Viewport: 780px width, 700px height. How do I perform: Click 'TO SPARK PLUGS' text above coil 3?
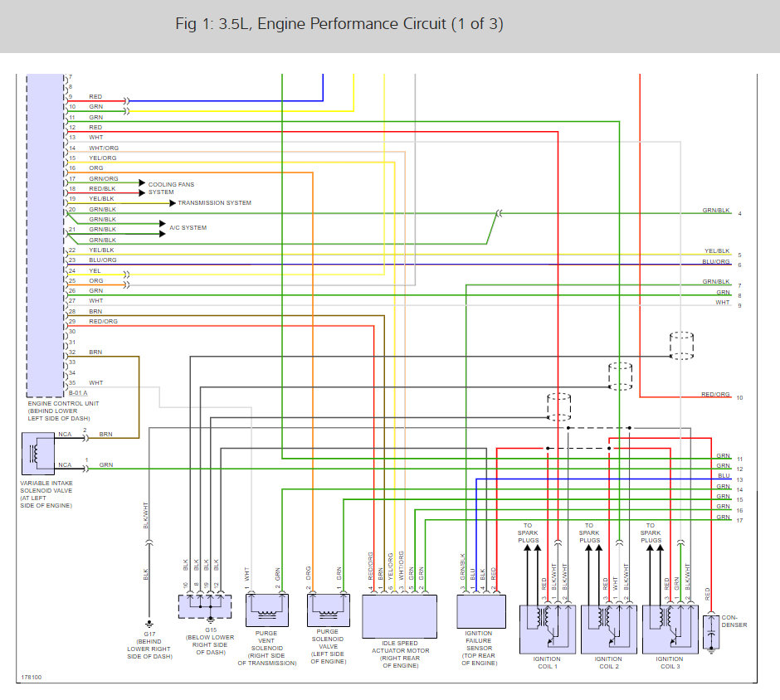tap(651, 532)
